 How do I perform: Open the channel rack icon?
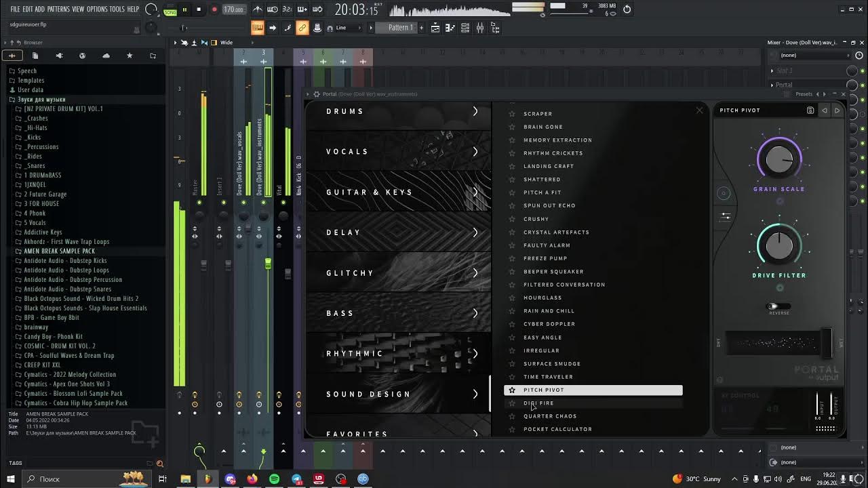[465, 28]
